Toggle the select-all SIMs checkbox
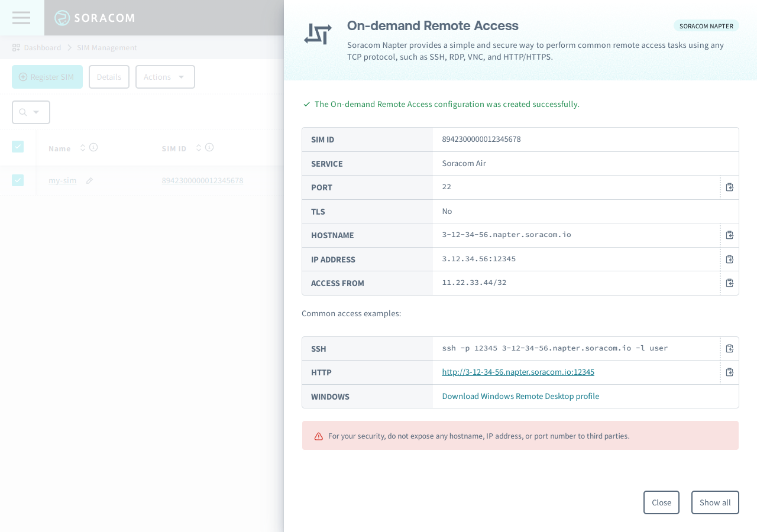757x532 pixels. coord(18,146)
